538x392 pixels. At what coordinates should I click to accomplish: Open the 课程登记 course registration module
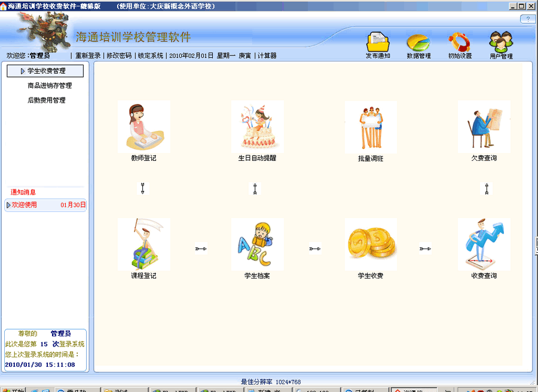[143, 244]
